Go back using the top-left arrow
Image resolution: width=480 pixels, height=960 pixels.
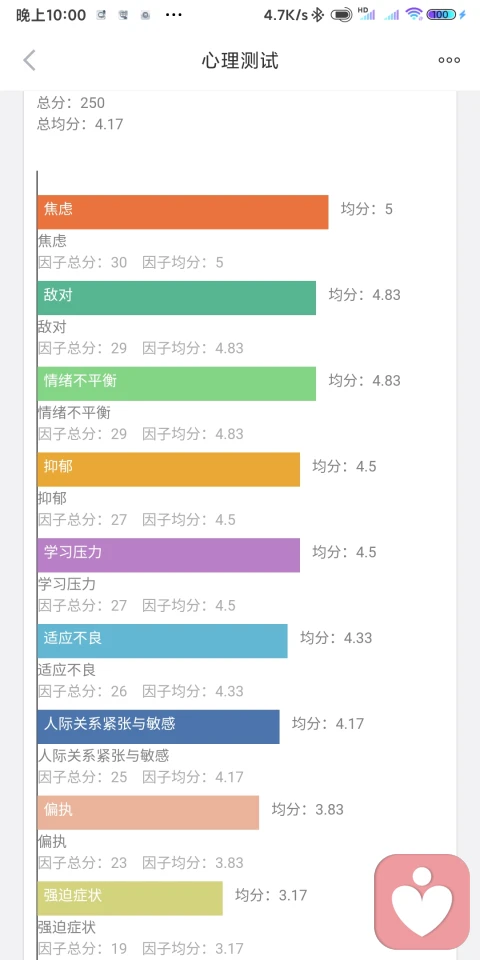click(29, 60)
